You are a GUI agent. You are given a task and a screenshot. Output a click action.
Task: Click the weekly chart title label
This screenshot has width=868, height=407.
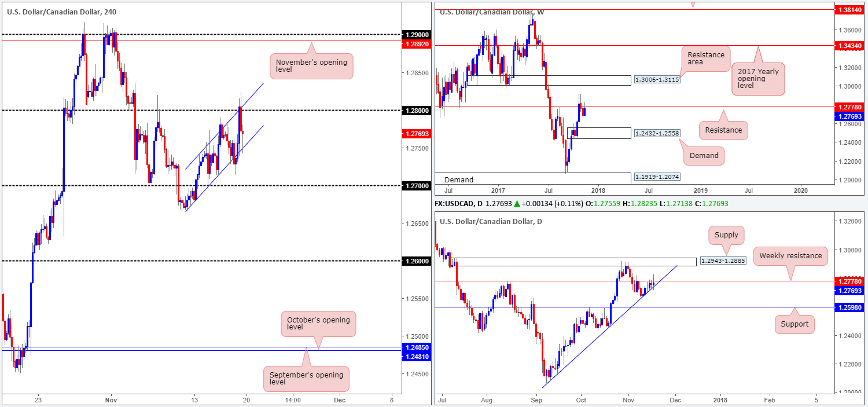point(492,12)
